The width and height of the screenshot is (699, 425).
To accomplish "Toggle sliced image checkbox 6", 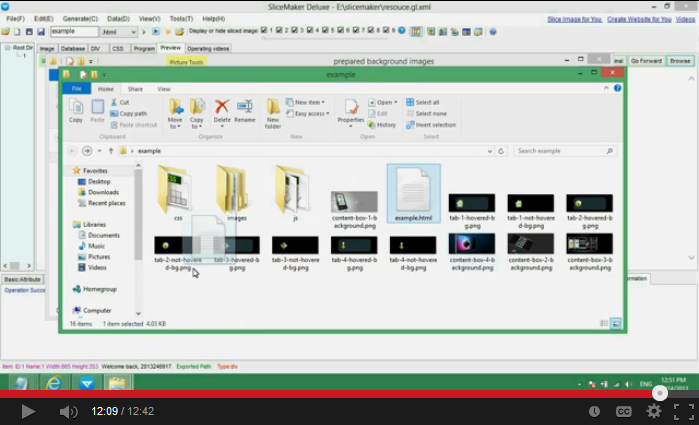I will (x=341, y=30).
